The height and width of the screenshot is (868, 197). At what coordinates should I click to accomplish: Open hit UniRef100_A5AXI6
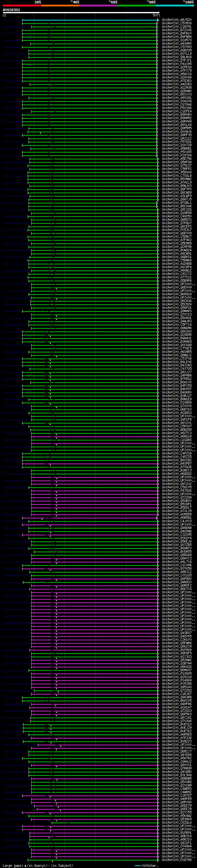tap(177, 74)
